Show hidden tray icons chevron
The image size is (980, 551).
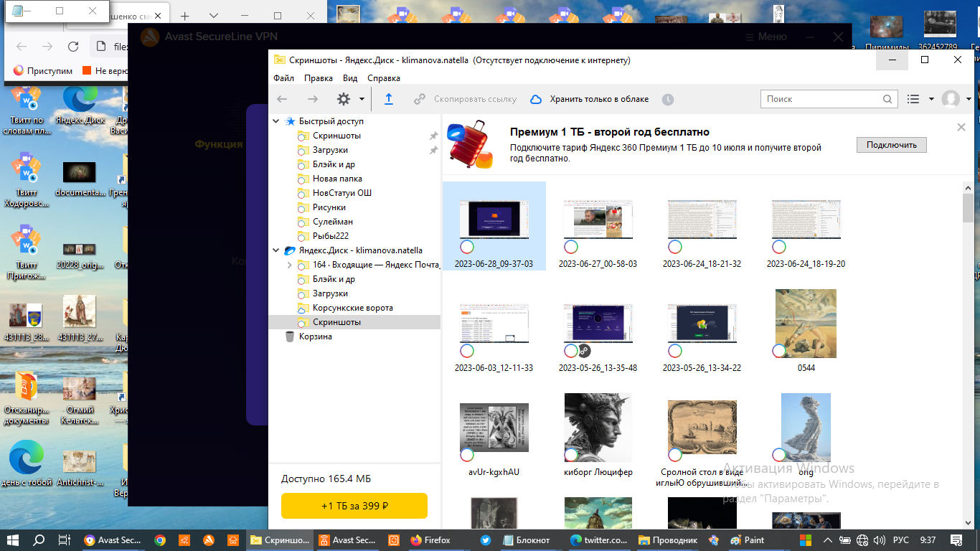[x=827, y=540]
